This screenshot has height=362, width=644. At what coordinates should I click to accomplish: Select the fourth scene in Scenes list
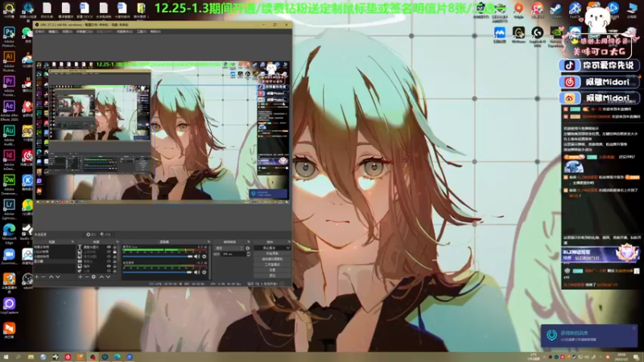(54, 261)
